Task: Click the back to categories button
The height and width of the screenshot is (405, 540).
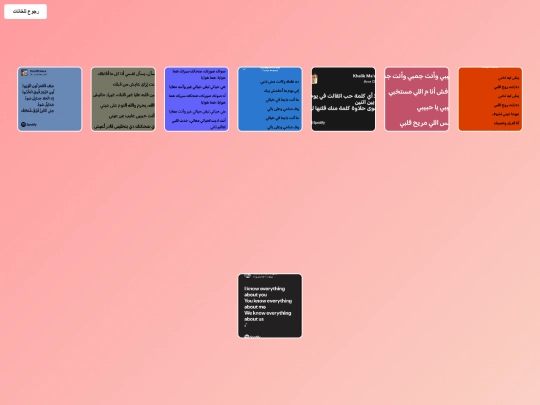Action: tap(25, 11)
